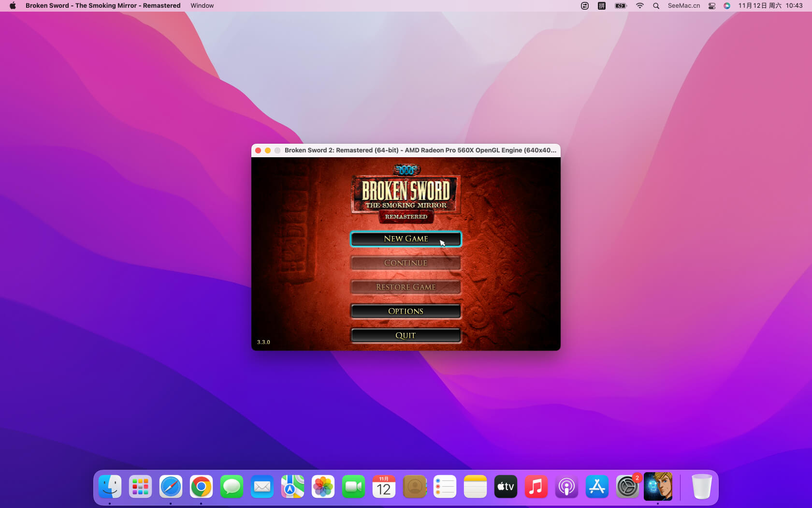Click the Broken Sword game dock icon
This screenshot has height=508, width=812.
pyautogui.click(x=658, y=487)
